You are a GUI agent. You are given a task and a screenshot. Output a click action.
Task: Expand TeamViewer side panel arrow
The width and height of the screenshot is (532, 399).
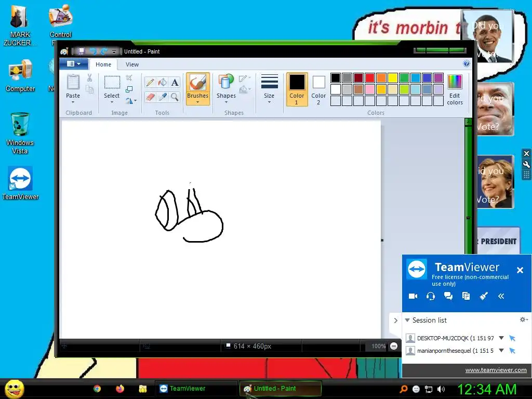pyautogui.click(x=395, y=320)
